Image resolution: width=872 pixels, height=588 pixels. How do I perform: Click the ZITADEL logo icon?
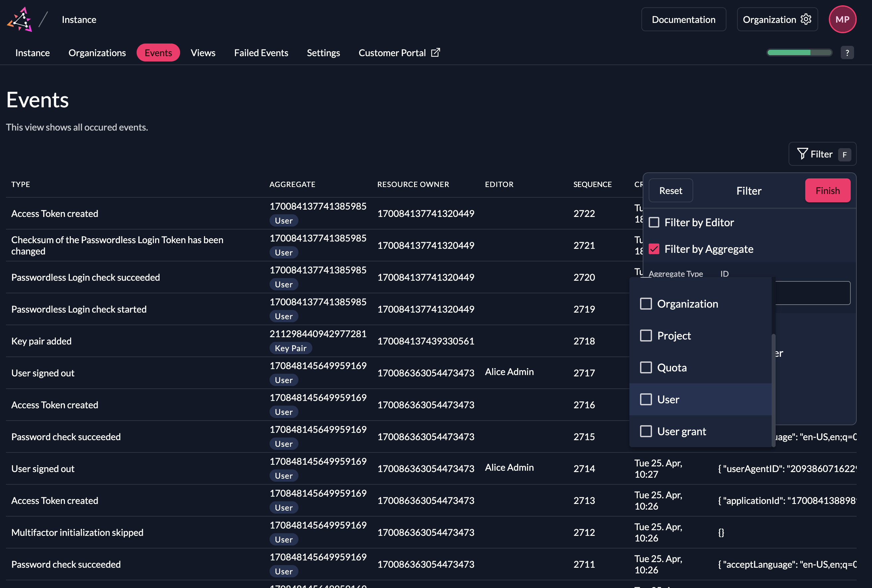coord(20,20)
